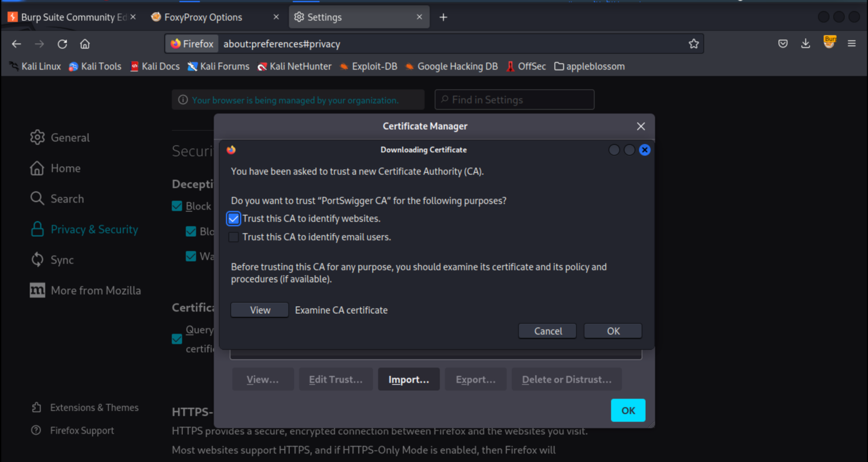Click the Find in Settings search box
Viewport: 868px width, 462px height.
pyautogui.click(x=514, y=100)
